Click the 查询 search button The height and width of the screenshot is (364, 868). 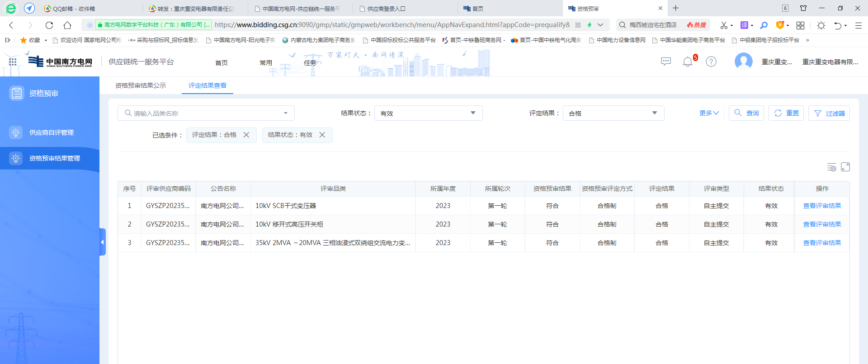[746, 113]
